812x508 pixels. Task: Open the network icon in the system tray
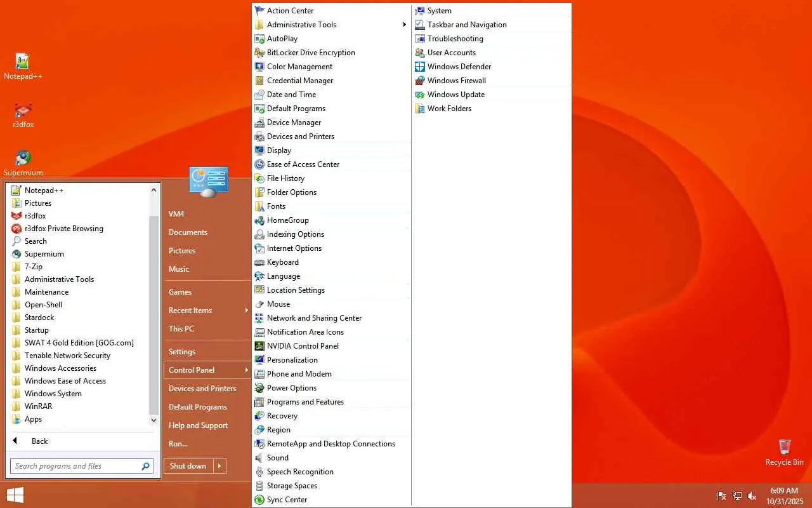(737, 495)
